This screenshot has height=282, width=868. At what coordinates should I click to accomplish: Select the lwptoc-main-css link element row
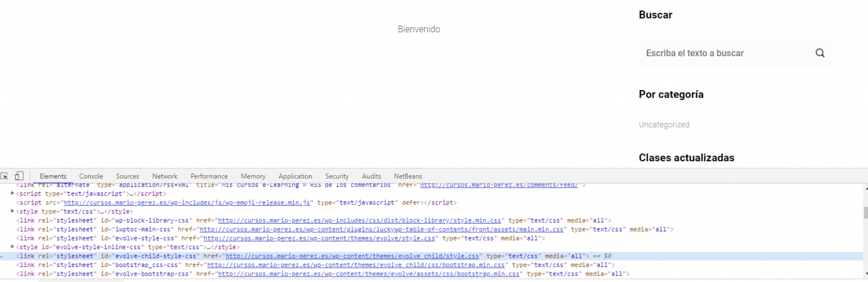[431, 229]
